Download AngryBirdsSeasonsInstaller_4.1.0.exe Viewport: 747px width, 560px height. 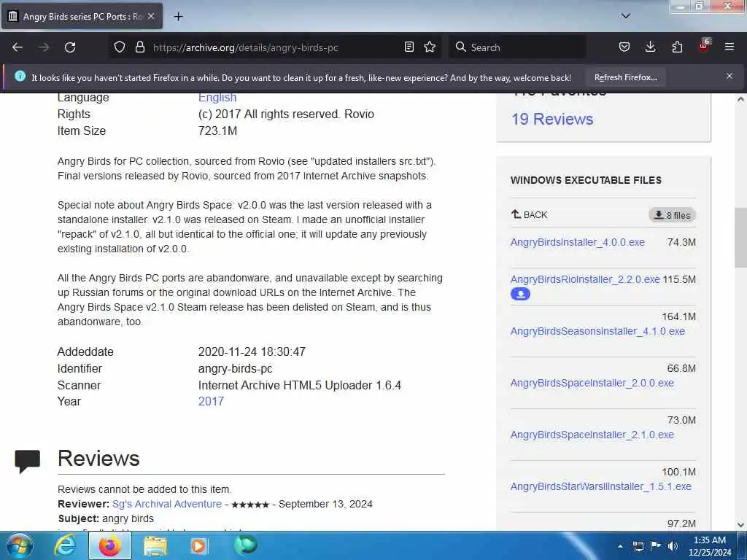(597, 331)
